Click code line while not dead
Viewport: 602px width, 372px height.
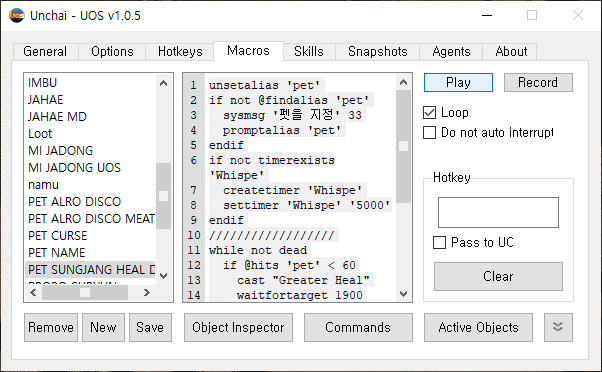coord(258,250)
